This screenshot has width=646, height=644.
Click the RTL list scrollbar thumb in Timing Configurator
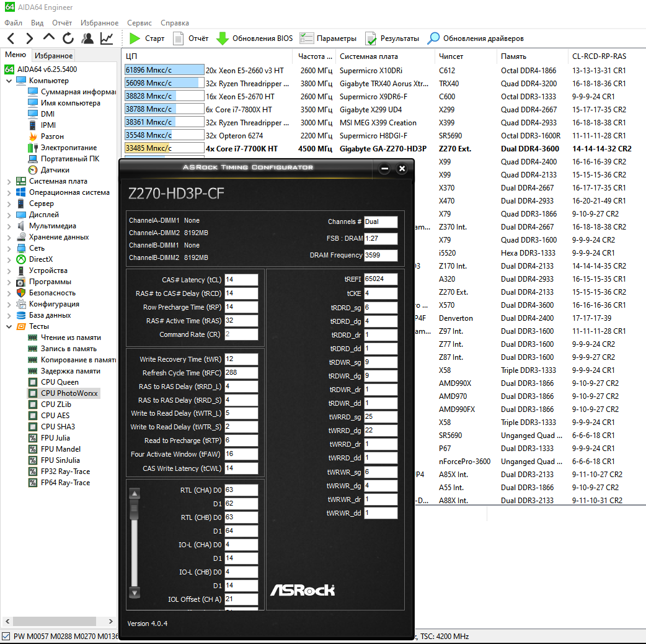[x=135, y=510]
